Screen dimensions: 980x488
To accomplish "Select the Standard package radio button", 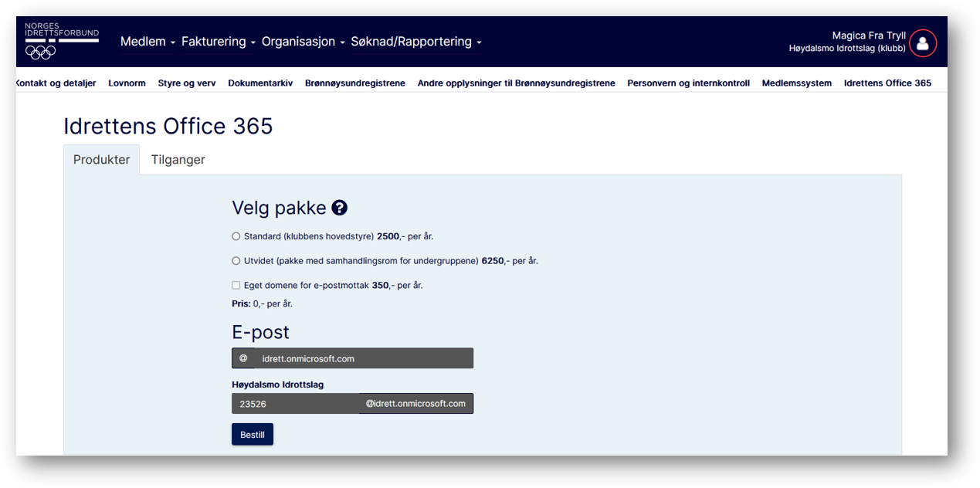I will 236,236.
